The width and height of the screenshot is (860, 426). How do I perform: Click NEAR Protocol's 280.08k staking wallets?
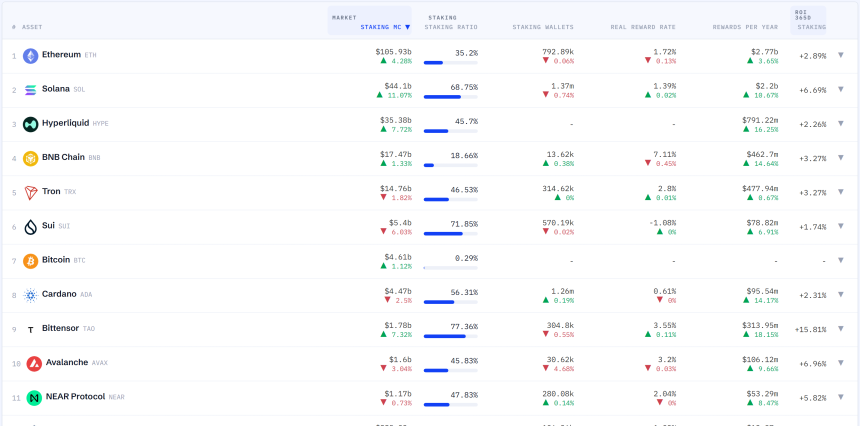(x=557, y=394)
